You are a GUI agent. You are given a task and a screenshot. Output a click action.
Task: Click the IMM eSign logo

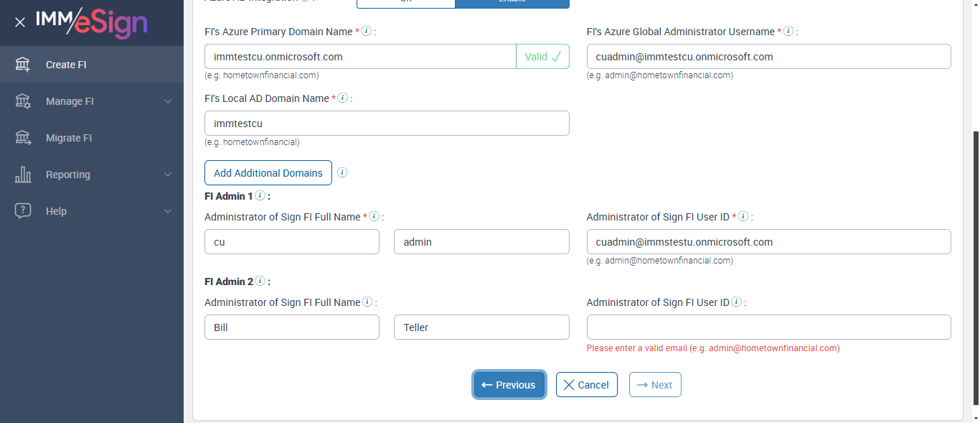point(91,22)
